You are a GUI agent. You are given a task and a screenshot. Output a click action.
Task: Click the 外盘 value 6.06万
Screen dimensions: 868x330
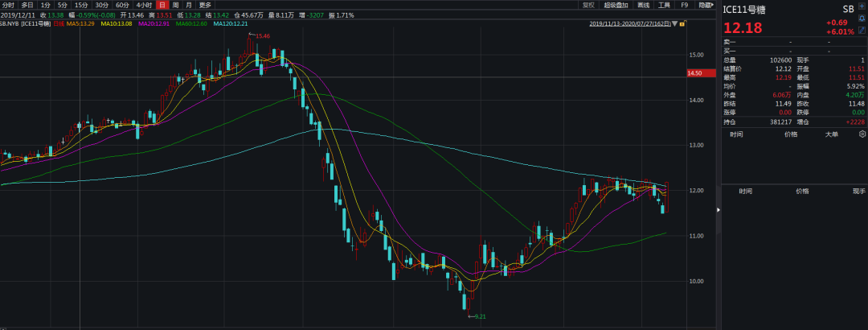783,95
